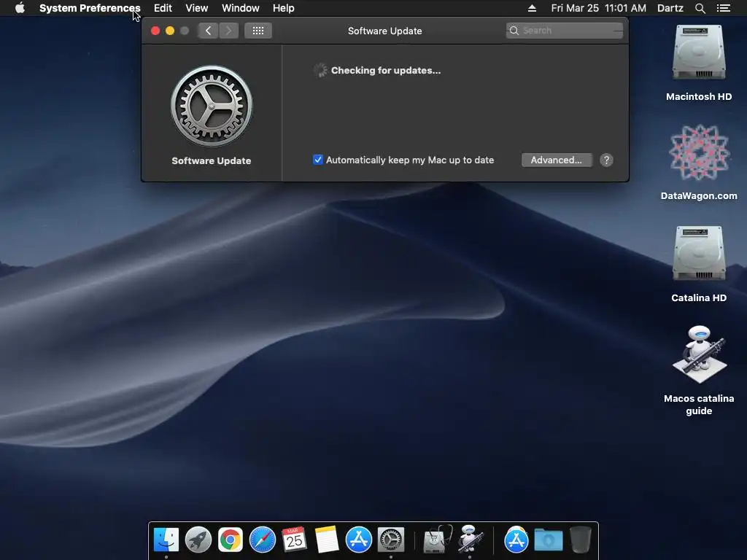This screenshot has width=747, height=560.
Task: Open the Window menu
Action: tap(240, 8)
